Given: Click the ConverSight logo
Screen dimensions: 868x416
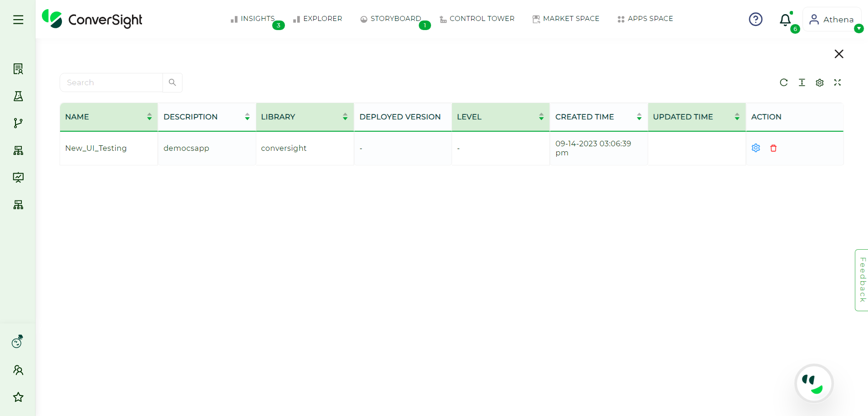Looking at the screenshot, I should coord(92,19).
